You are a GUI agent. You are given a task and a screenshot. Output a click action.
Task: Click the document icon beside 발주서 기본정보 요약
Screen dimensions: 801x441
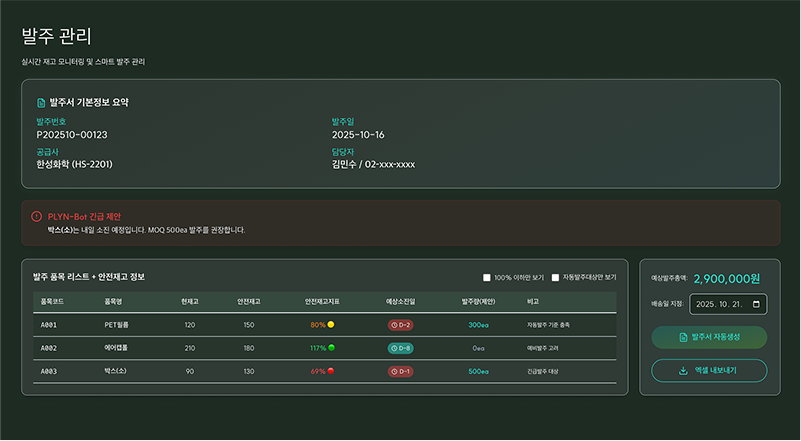click(41, 102)
